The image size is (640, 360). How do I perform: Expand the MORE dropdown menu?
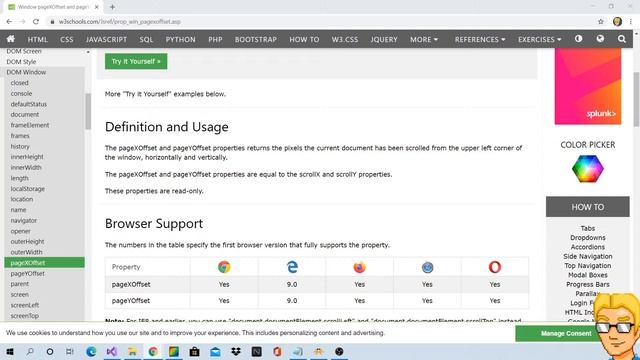tap(424, 39)
